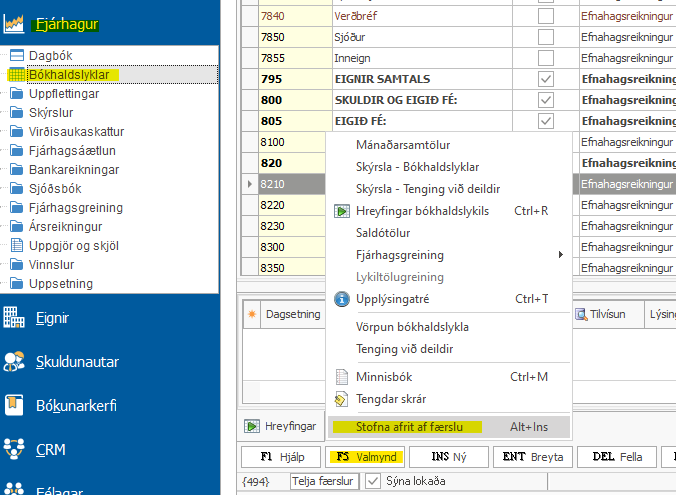Viewport: 676px width, 495px height.
Task: Open the CRM module icon
Action: click(x=14, y=449)
